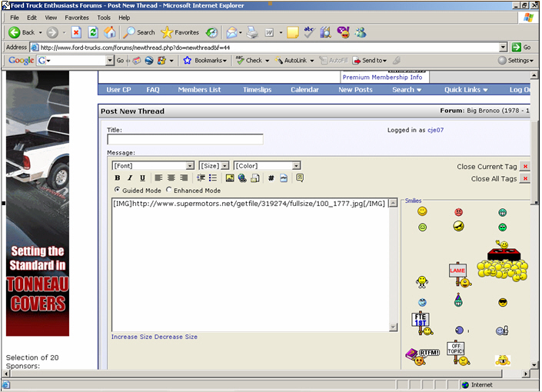Expand the Quick Links dropdown
542x392 pixels.
(x=466, y=90)
